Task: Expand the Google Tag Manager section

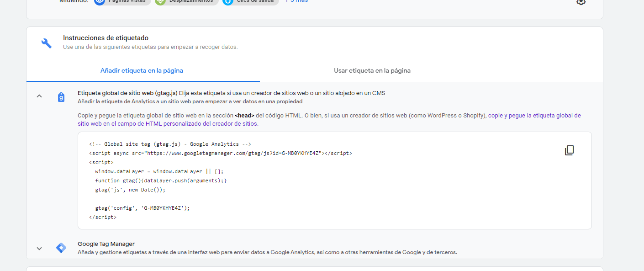Action: click(39, 248)
